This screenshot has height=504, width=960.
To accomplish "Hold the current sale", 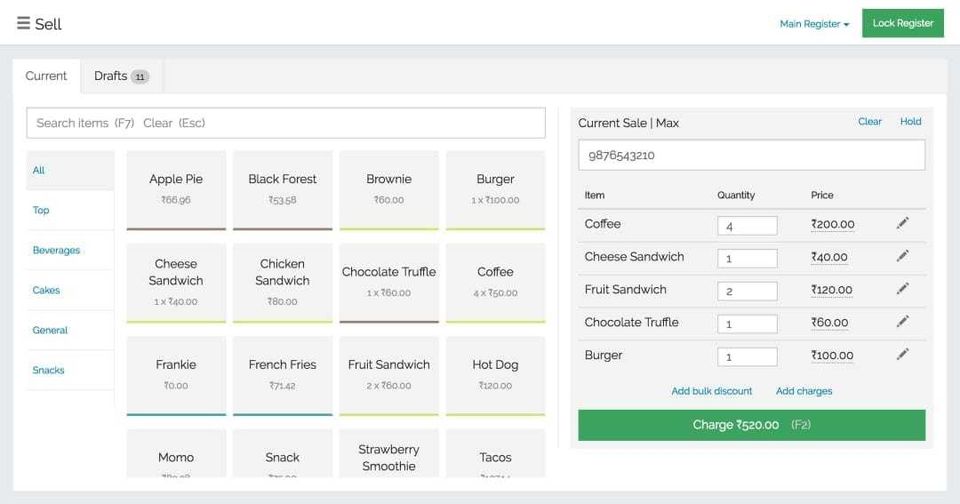I will [x=910, y=122].
